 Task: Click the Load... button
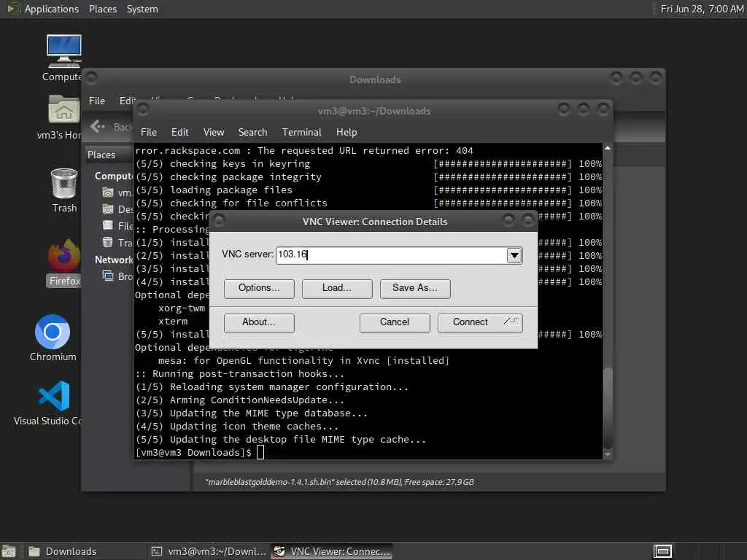point(337,288)
